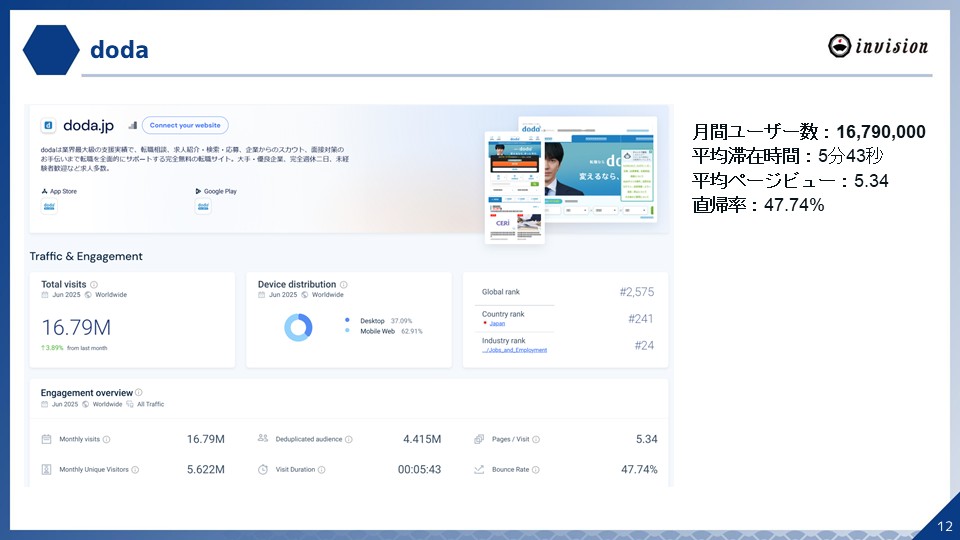Viewport: 960px width, 540px height.
Task: Click the hourglass icon for Monthly Unique Visitors
Action: coord(47,470)
